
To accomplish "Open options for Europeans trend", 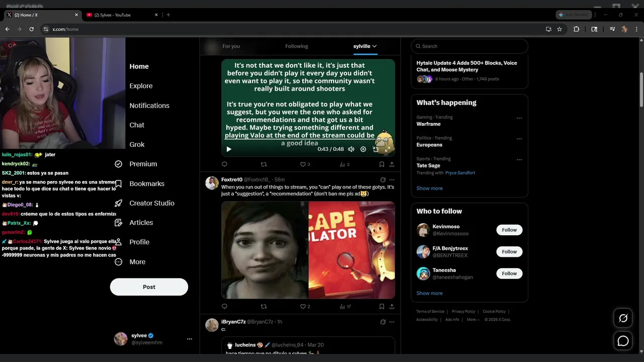I will pos(519,139).
